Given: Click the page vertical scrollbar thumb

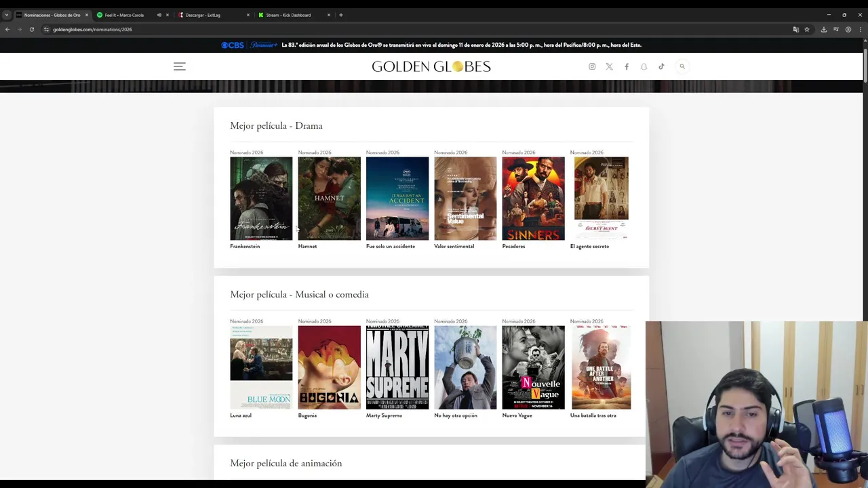Looking at the screenshot, I should point(865,64).
